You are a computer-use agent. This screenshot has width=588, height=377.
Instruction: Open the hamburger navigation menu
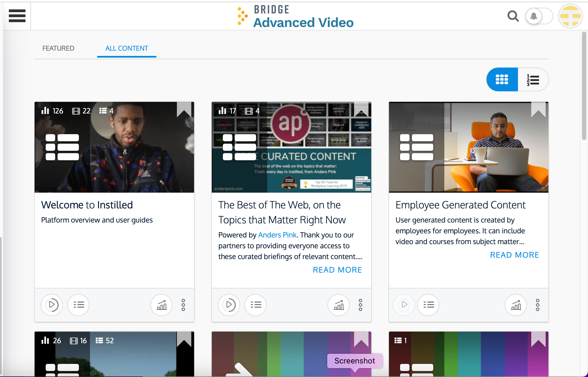(x=17, y=16)
